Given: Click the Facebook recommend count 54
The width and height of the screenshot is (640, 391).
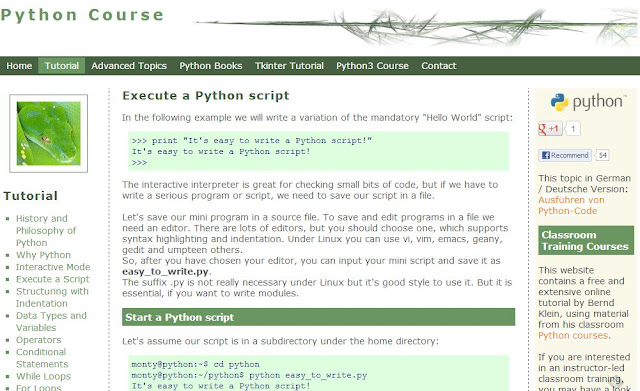Looking at the screenshot, I should pos(602,156).
